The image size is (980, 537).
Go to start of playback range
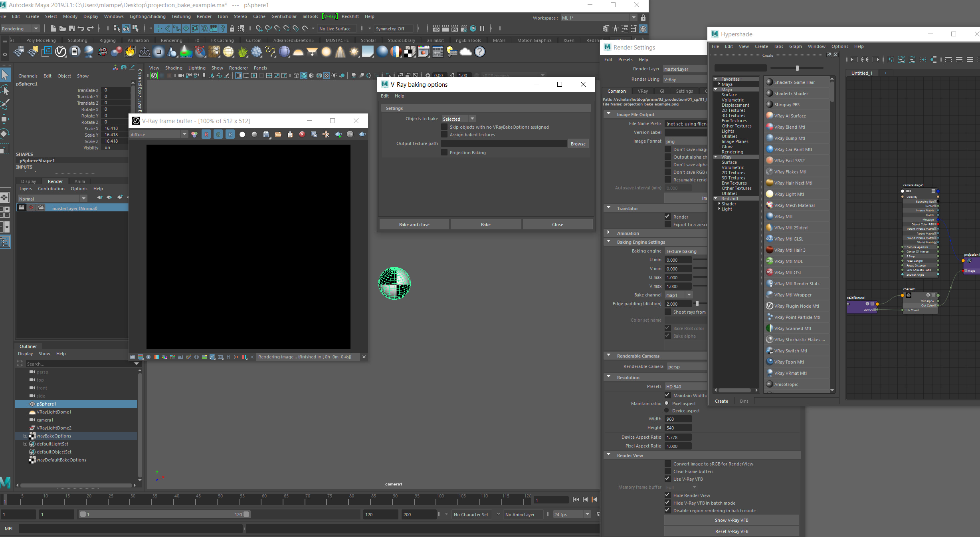pos(576,499)
